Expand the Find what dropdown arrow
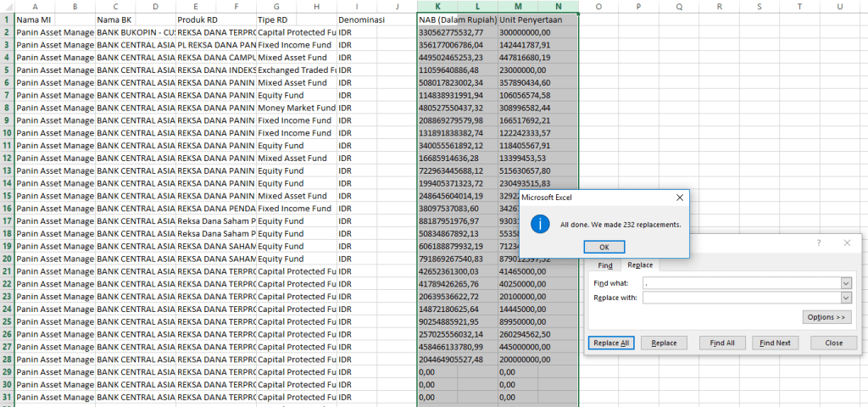 (x=846, y=283)
